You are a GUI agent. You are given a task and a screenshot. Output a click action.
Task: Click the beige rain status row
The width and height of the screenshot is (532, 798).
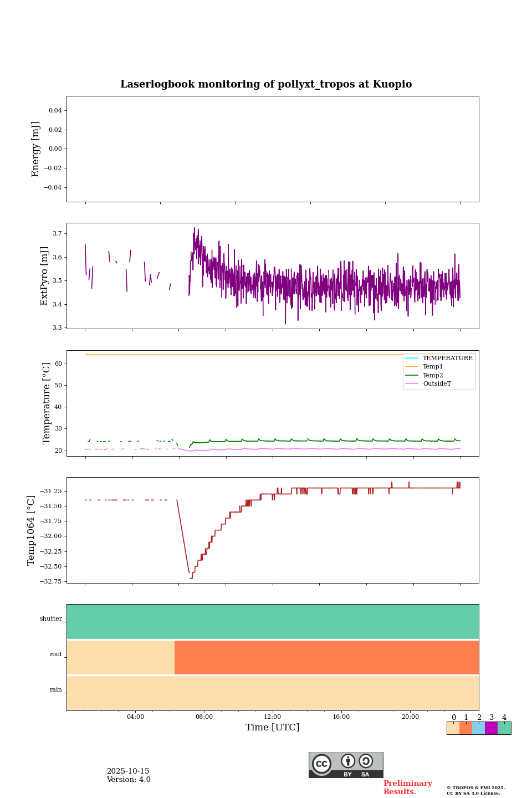click(x=273, y=693)
